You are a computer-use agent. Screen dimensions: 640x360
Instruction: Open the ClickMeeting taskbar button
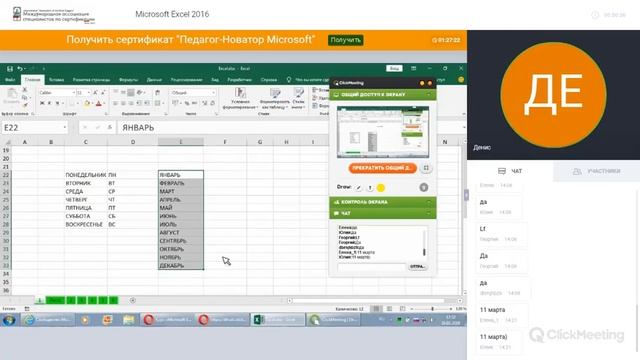[333, 320]
